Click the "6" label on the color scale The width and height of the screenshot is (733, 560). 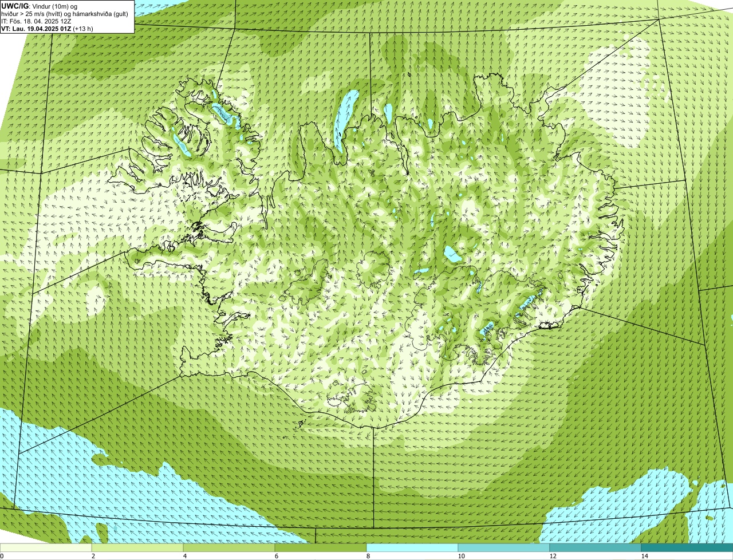point(276,556)
